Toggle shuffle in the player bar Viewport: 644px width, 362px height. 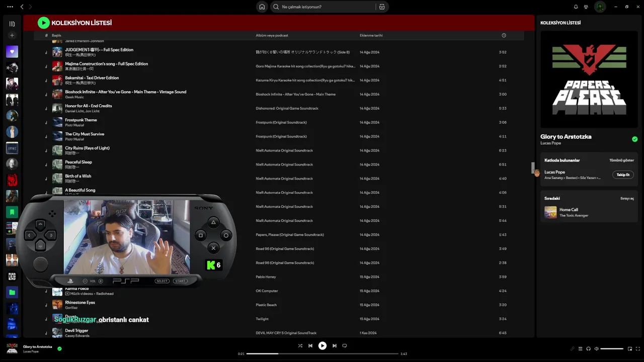coord(300,346)
